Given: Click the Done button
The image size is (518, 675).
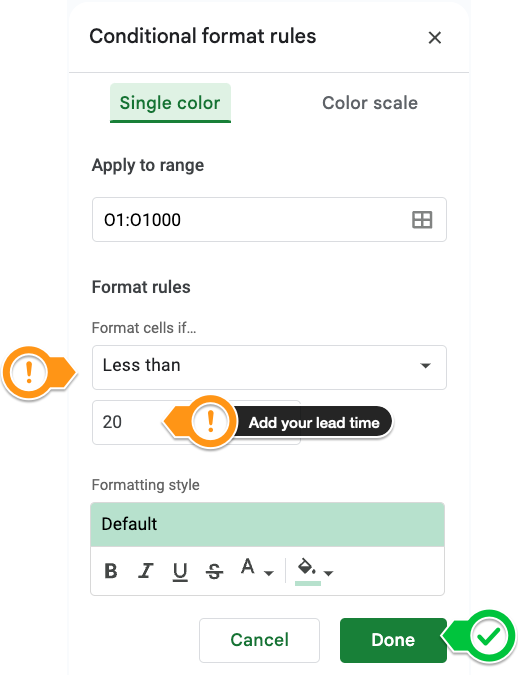Looking at the screenshot, I should pyautogui.click(x=393, y=640).
